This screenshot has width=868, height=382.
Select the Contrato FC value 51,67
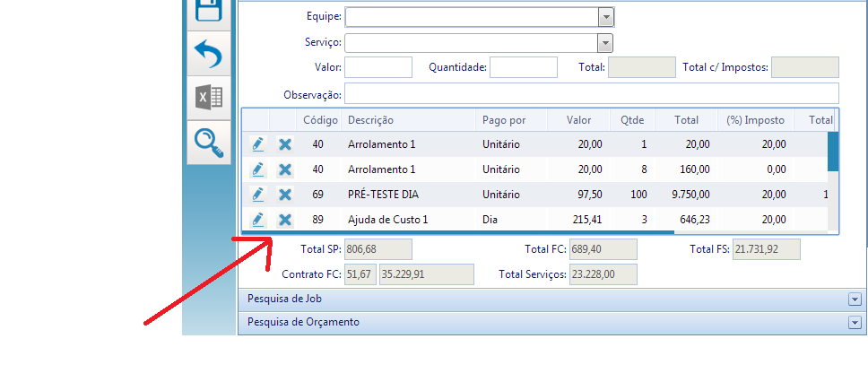[360, 274]
